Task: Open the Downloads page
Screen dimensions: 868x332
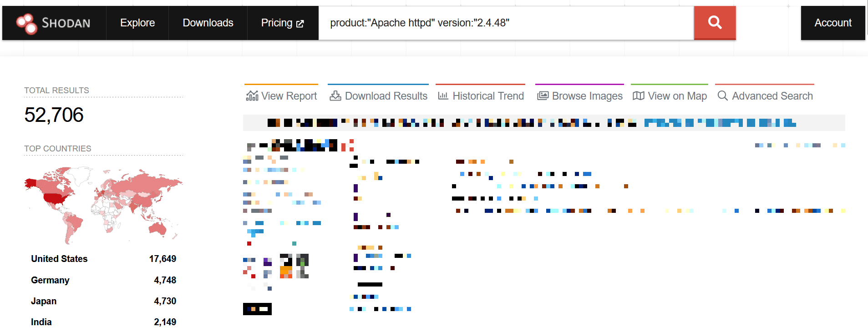Action: (208, 23)
